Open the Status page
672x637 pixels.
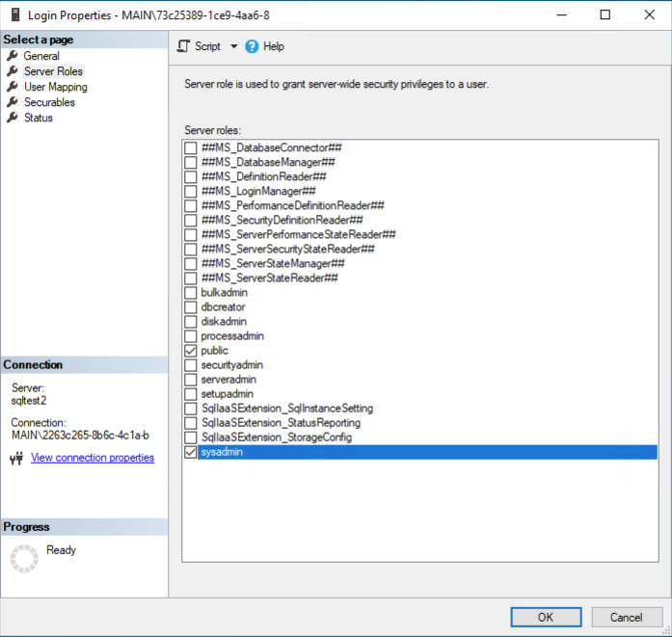tap(39, 118)
